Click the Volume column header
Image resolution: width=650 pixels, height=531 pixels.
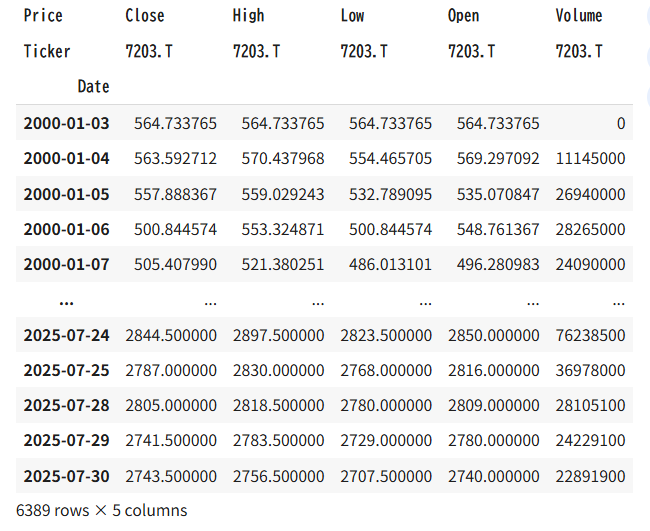tap(579, 16)
